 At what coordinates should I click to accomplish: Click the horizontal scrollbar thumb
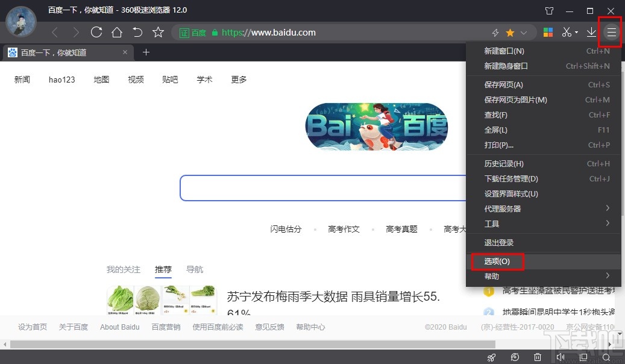253,344
